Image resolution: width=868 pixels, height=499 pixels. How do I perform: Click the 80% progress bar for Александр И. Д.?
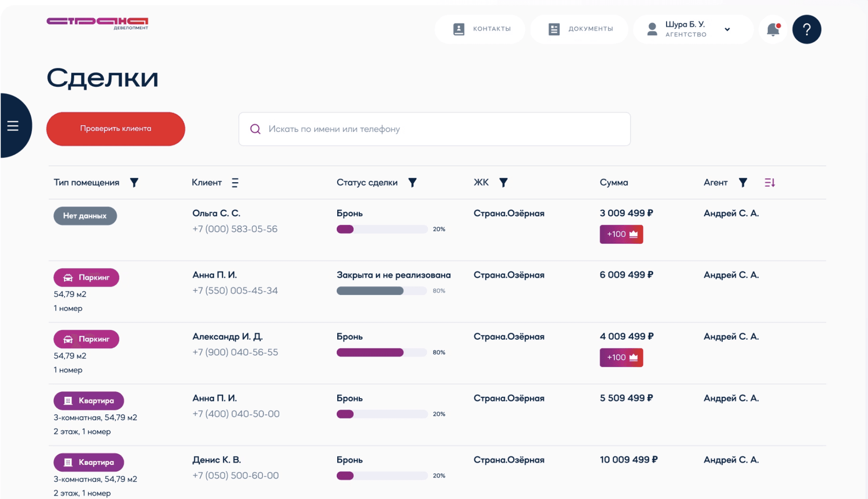[x=381, y=353]
